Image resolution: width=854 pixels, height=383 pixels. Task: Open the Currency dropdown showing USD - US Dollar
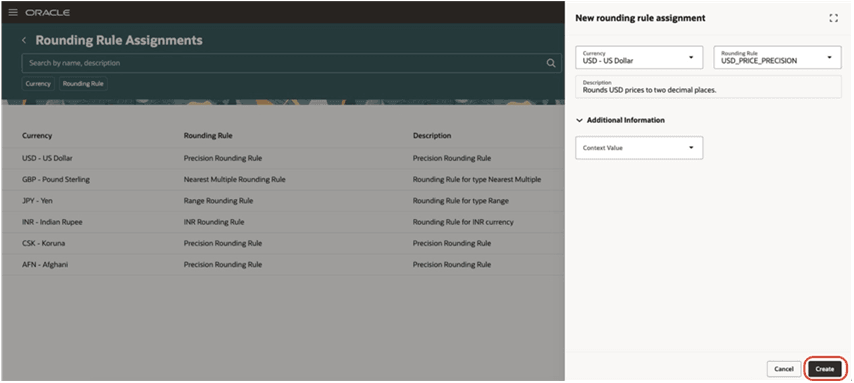point(640,57)
